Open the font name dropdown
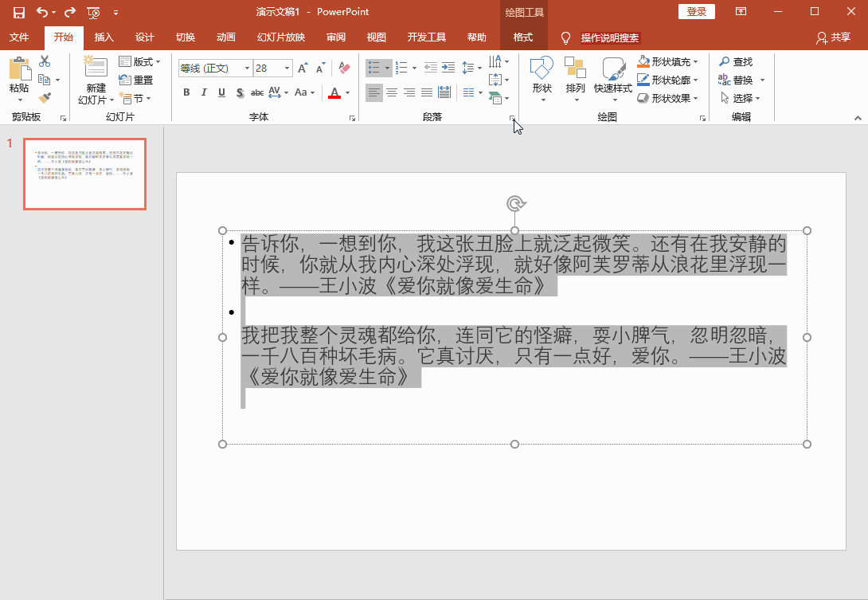The width and height of the screenshot is (868, 600). tap(245, 69)
